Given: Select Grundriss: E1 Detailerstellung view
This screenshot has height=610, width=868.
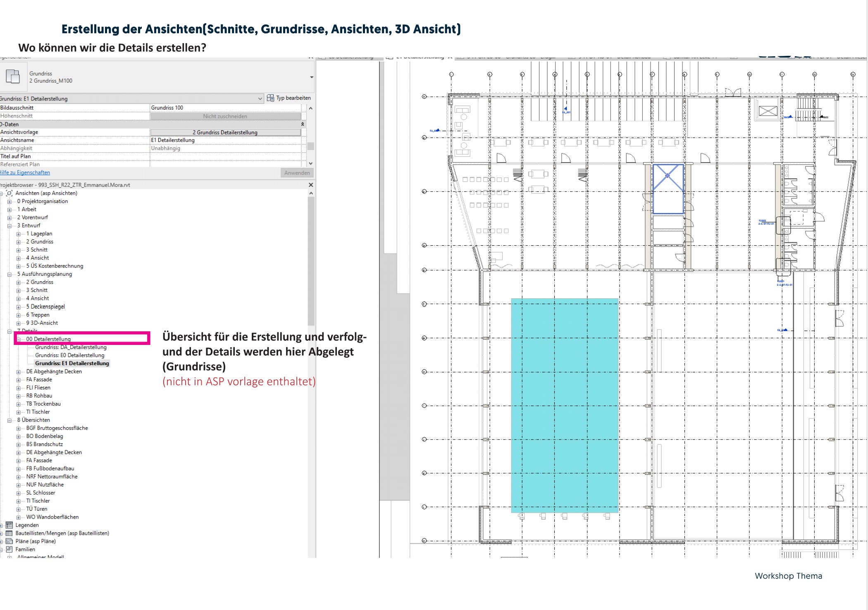Looking at the screenshot, I should pos(72,364).
